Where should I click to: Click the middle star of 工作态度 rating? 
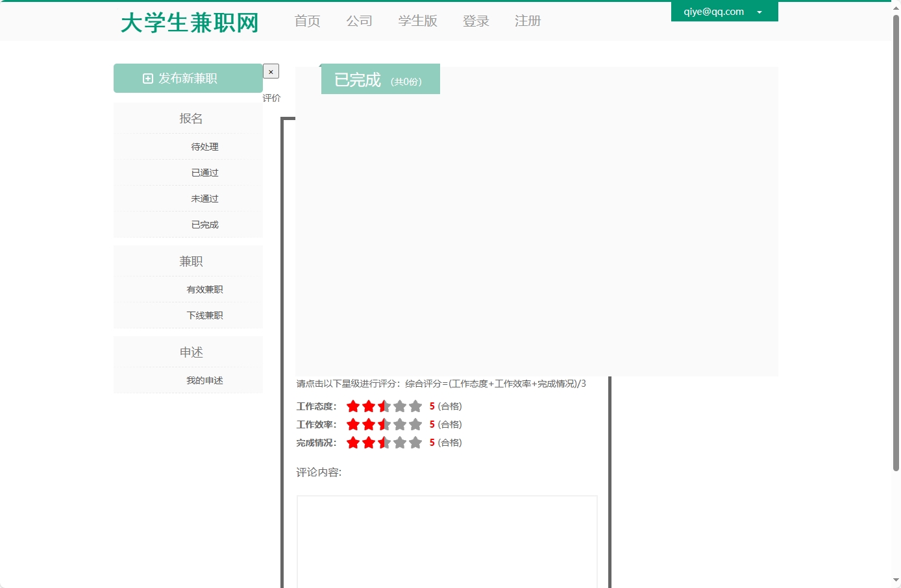coord(384,406)
